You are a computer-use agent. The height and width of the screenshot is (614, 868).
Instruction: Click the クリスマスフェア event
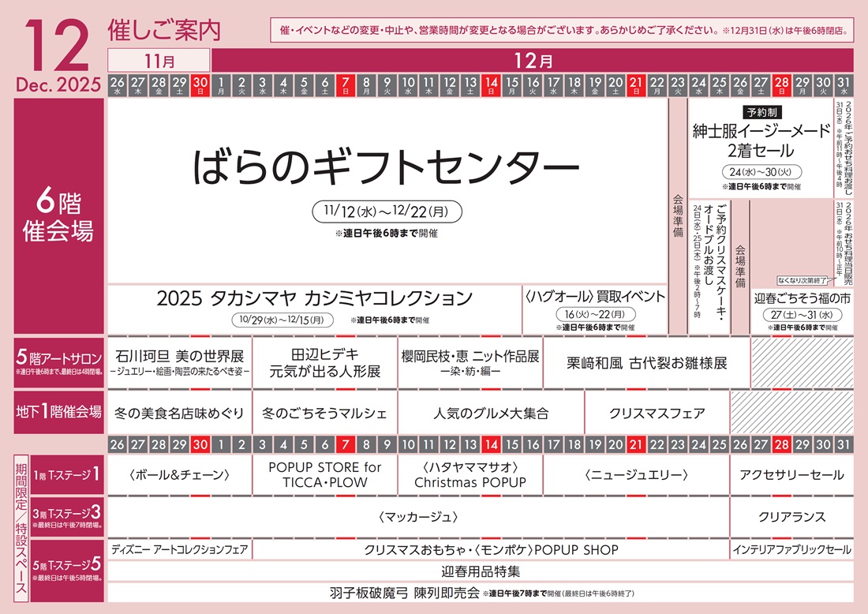(x=657, y=413)
